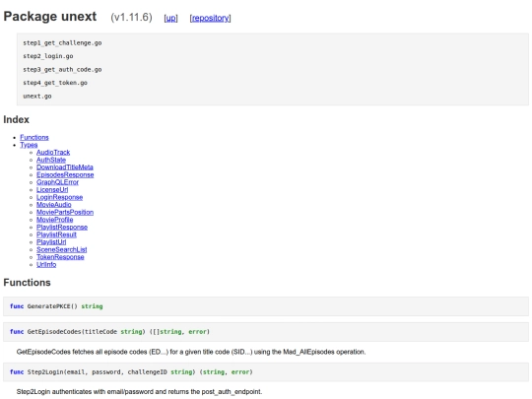Screen dimensions: 532x399
Task: Click the Index section heading
Action: pos(17,120)
